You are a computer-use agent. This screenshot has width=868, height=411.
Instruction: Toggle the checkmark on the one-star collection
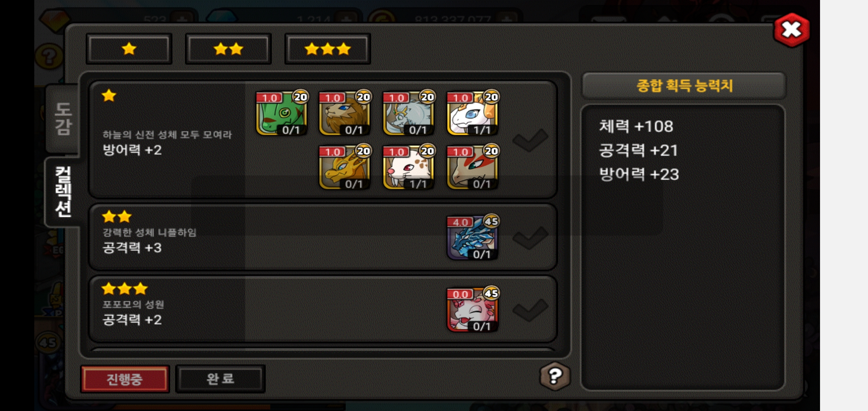pyautogui.click(x=530, y=140)
